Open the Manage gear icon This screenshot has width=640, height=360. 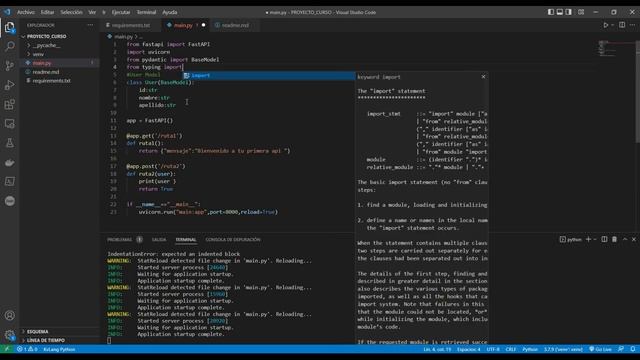[x=9, y=335]
